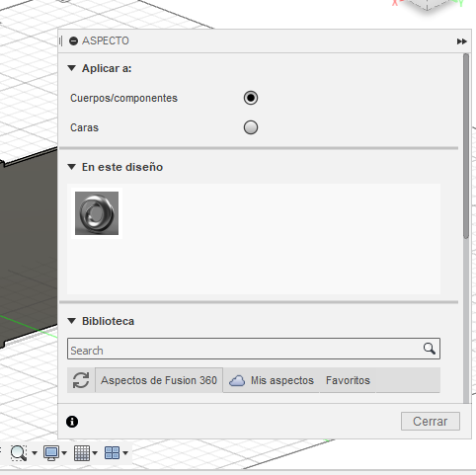Image resolution: width=476 pixels, height=475 pixels.
Task: Open display settings dropdown arrow
Action: tap(64, 453)
